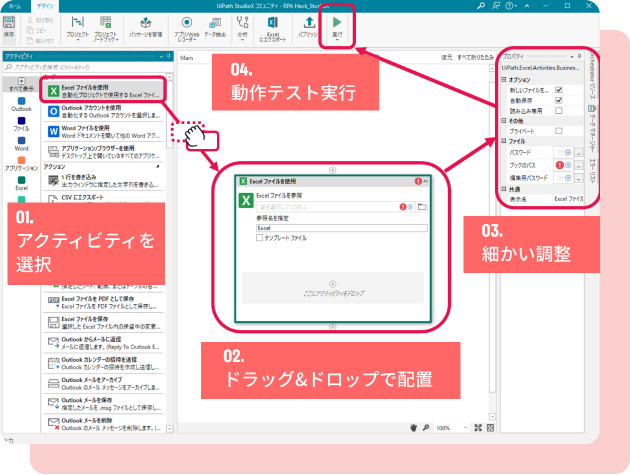Select the Word category filter
The width and height of the screenshot is (630, 475).
21,144
